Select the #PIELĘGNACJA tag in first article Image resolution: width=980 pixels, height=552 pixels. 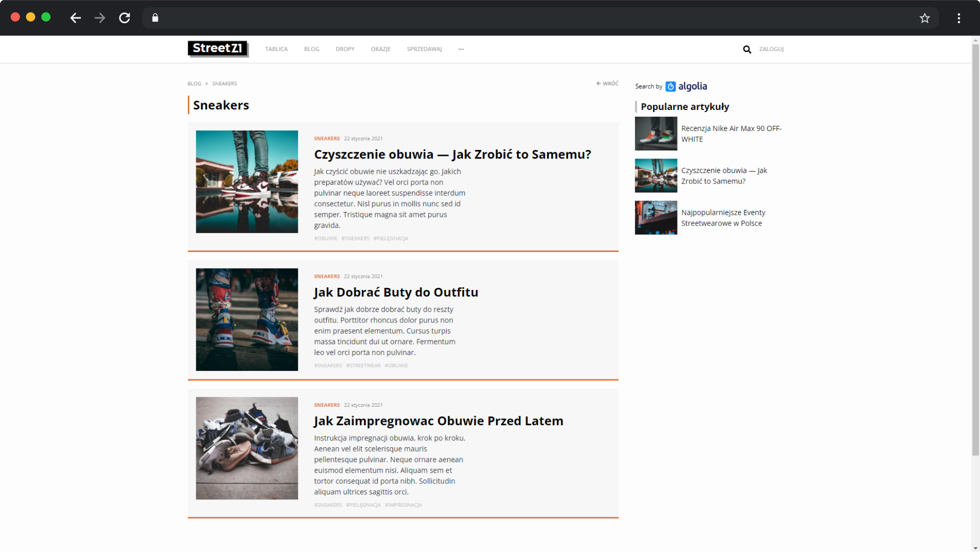390,238
